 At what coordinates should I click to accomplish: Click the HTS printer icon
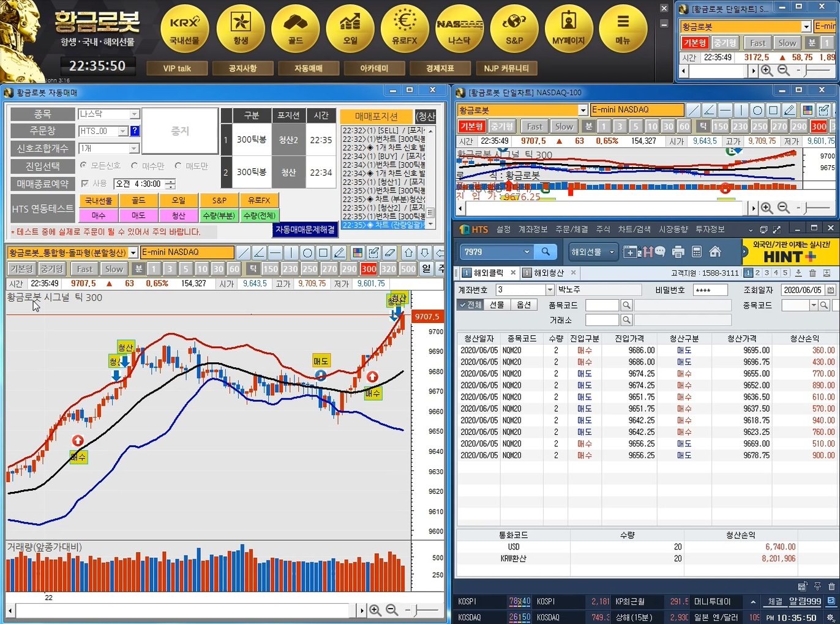pos(678,252)
